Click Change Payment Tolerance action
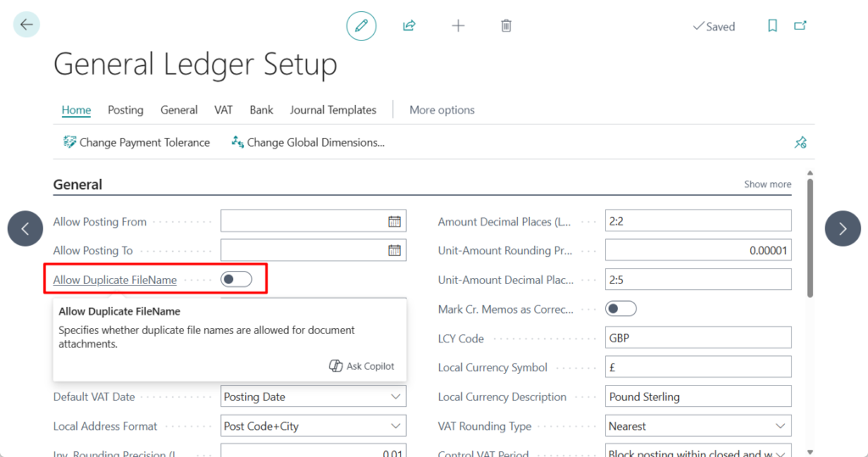This screenshot has width=868, height=457. 136,142
